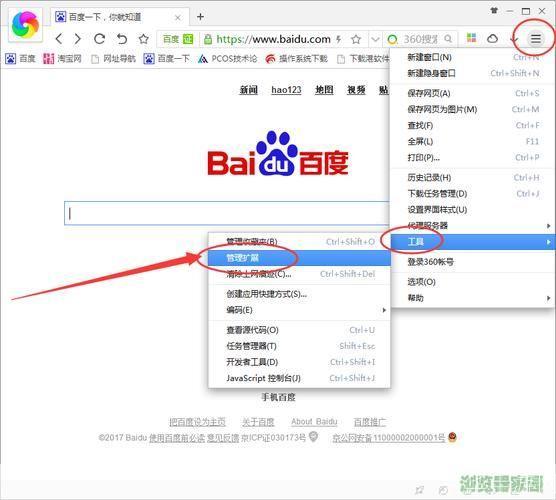Click the 把百度设为主页 footer link
Viewport: 556px width, 500px height.
[197, 422]
